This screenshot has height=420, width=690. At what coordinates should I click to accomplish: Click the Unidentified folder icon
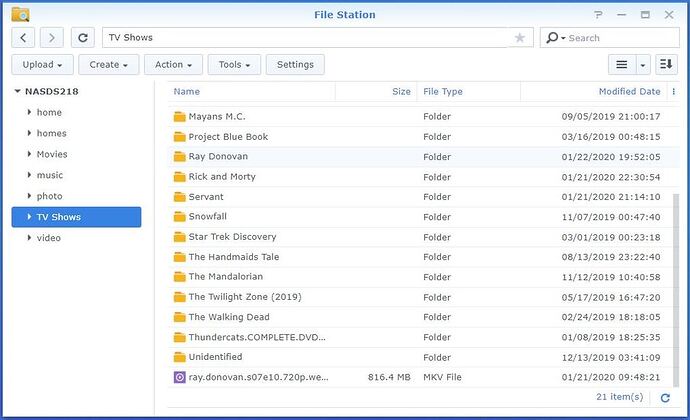[180, 357]
